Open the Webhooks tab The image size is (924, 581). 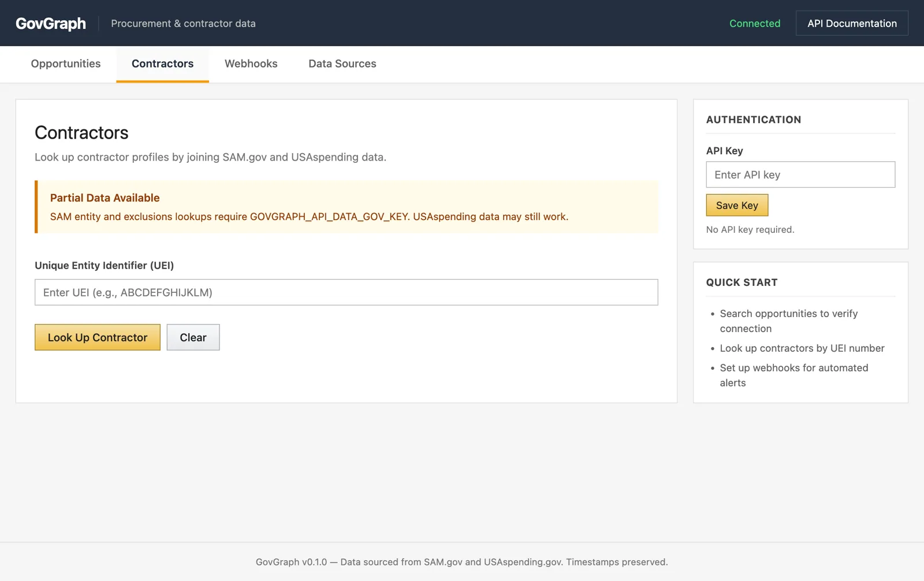(x=251, y=64)
